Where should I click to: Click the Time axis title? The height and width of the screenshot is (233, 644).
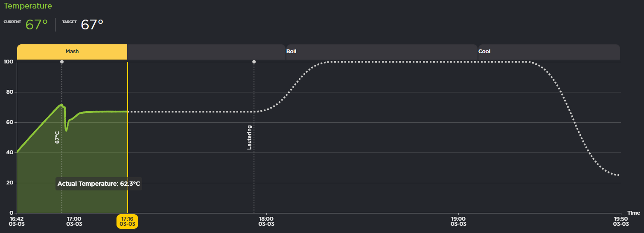click(x=633, y=213)
